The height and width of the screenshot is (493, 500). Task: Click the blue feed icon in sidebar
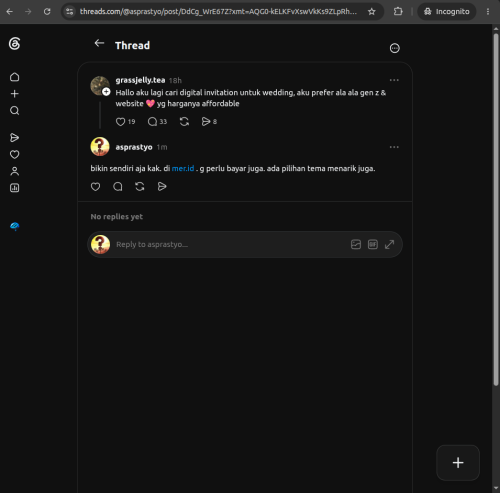pos(14,226)
